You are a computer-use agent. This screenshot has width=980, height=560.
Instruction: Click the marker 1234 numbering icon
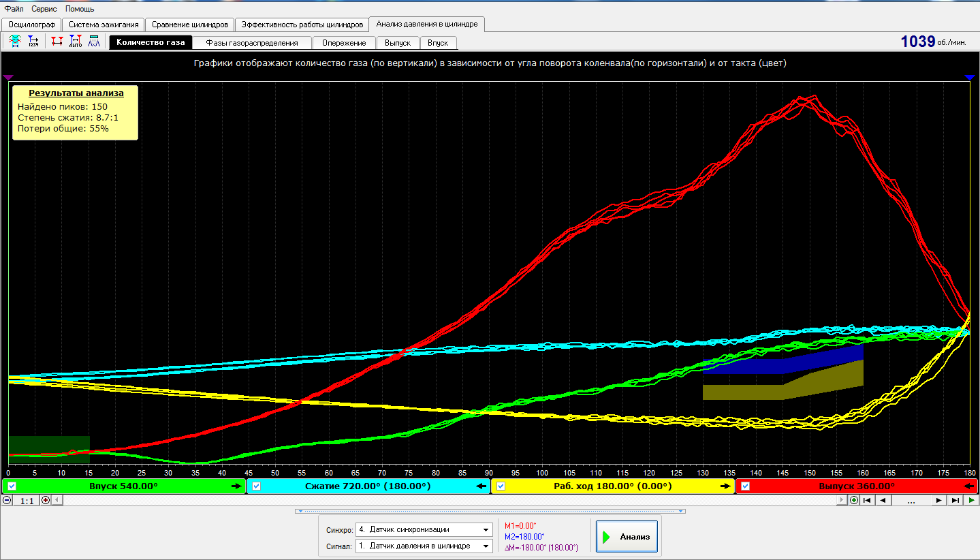33,42
